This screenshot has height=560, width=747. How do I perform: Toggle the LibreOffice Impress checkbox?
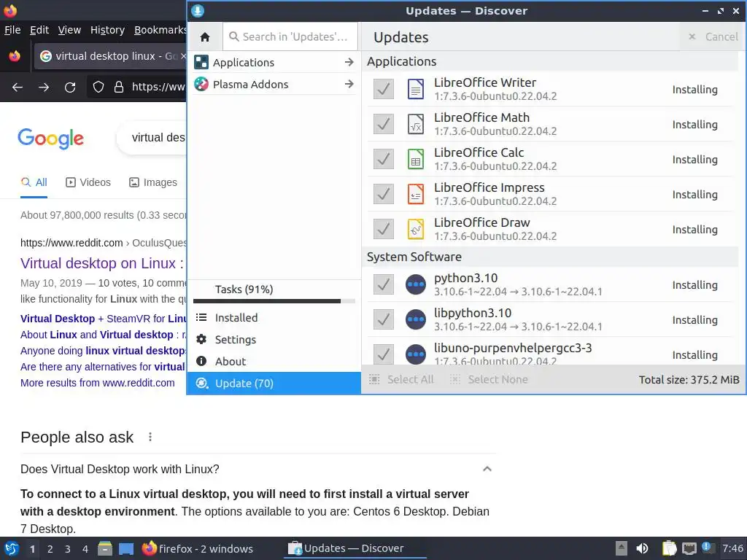tap(384, 194)
